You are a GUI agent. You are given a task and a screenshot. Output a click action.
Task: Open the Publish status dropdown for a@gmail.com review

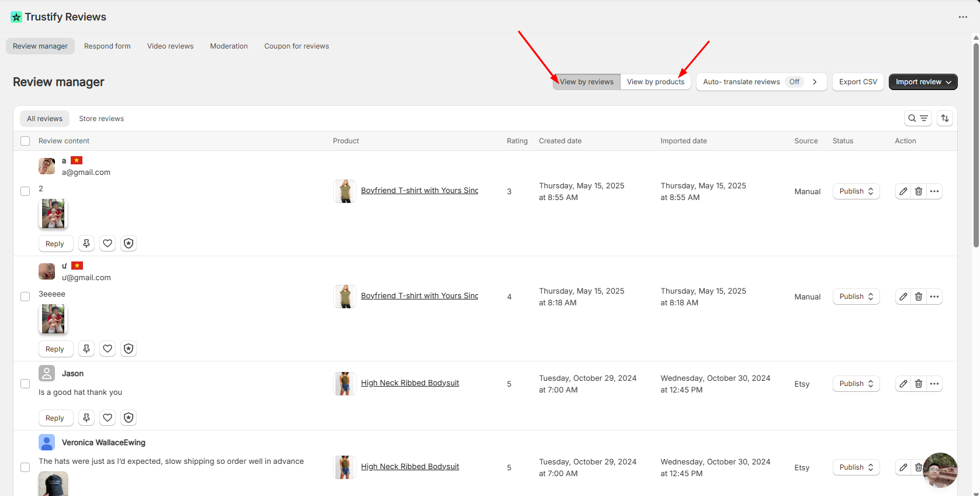coord(856,191)
